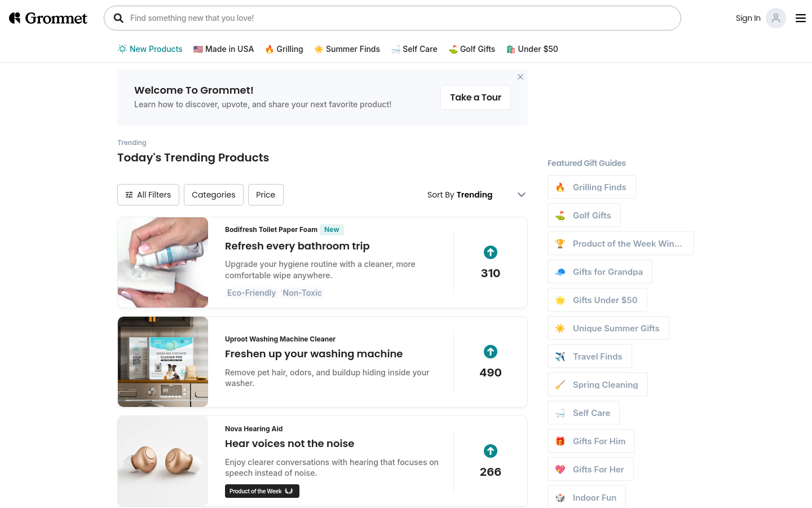Select the Golf Gifts nav item
The height and width of the screenshot is (508, 812).
coord(471,49)
